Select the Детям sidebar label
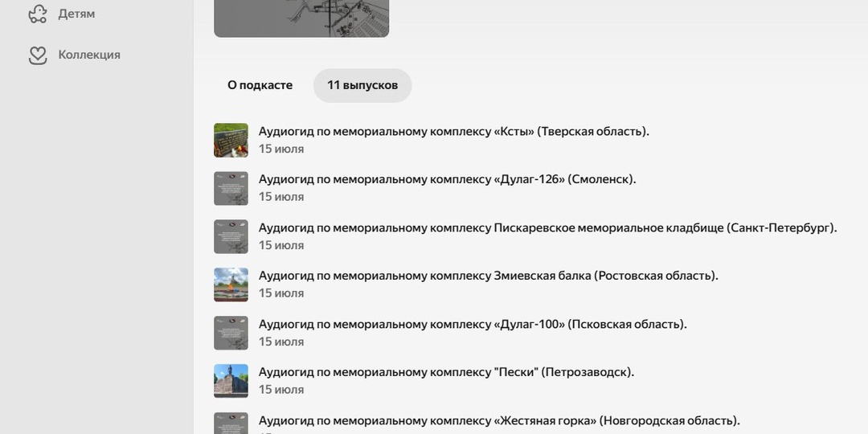The width and height of the screenshot is (868, 434). pyautogui.click(x=76, y=14)
